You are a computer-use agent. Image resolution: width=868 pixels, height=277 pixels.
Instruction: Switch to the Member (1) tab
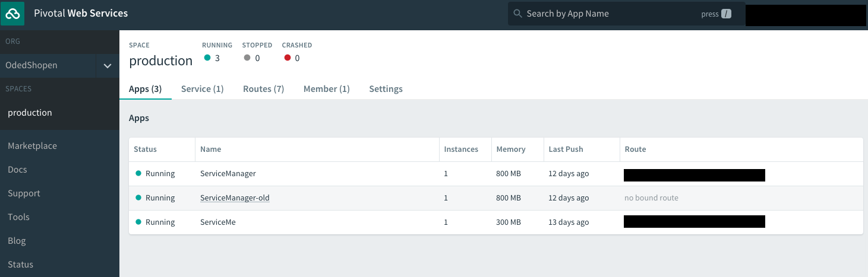(327, 89)
